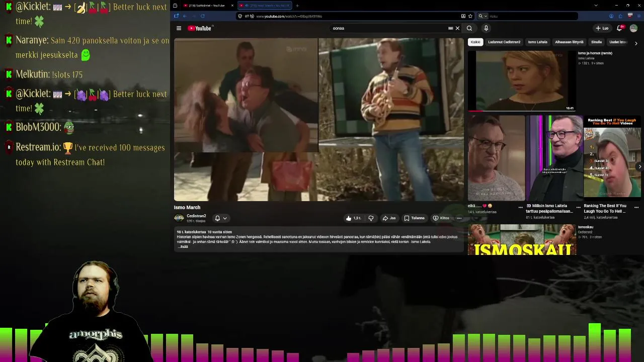Click the Ismo March video player
The image size is (644, 362).
319,120
